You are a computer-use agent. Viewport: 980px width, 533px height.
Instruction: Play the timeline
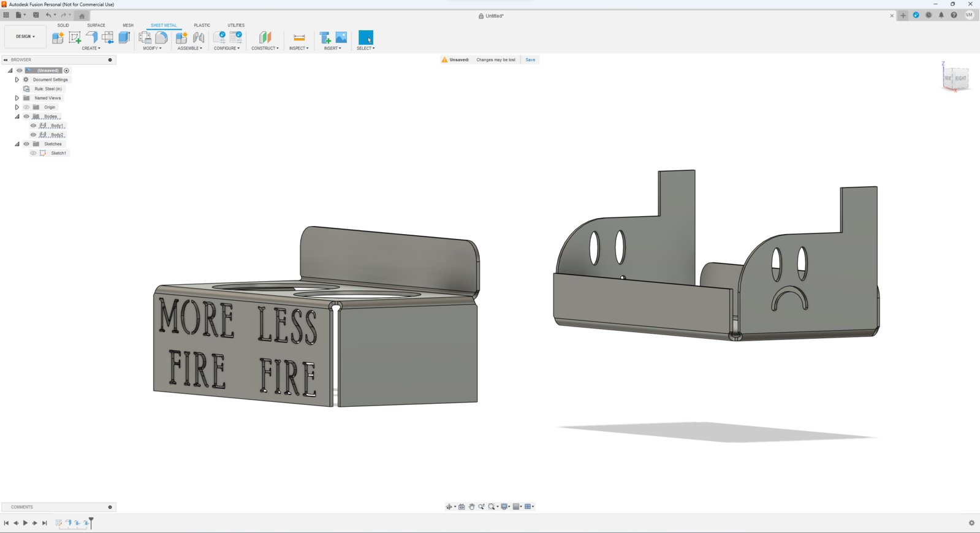click(x=25, y=523)
